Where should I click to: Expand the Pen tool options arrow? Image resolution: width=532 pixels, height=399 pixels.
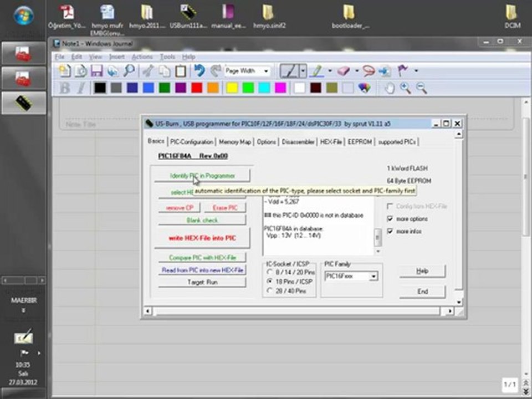(x=303, y=71)
